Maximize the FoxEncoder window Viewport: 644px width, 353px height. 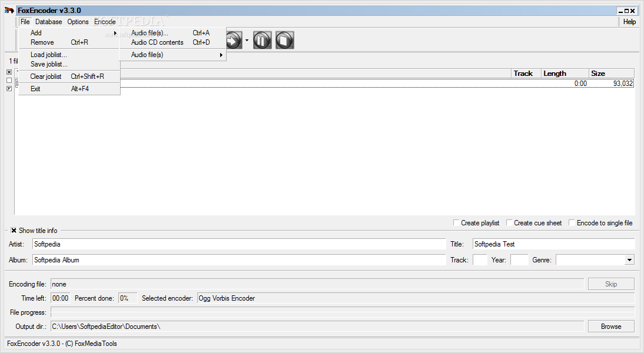[x=626, y=11]
